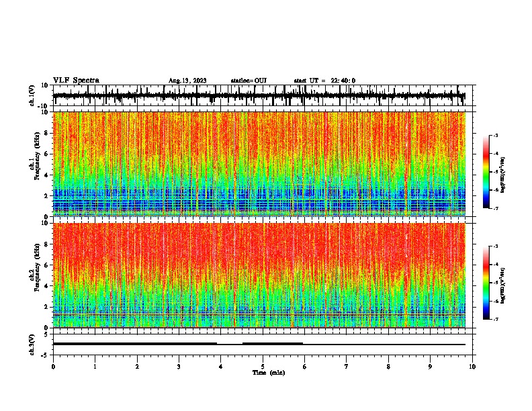Click the "8" kHz tick of ch.1 spectrogram
Screen dimensions: 532x411
(x=46, y=133)
